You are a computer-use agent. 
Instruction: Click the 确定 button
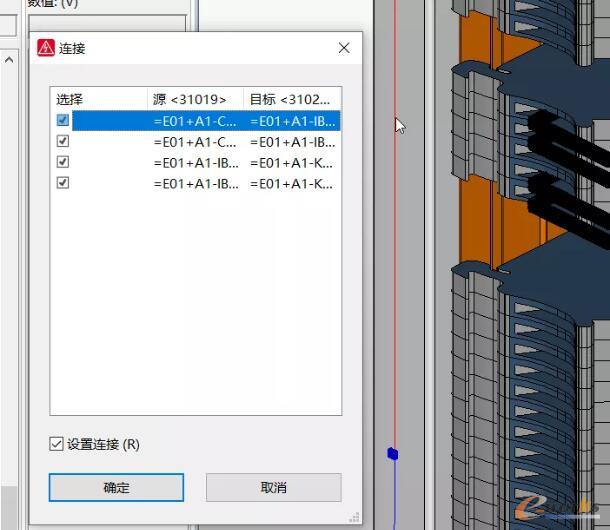point(116,487)
